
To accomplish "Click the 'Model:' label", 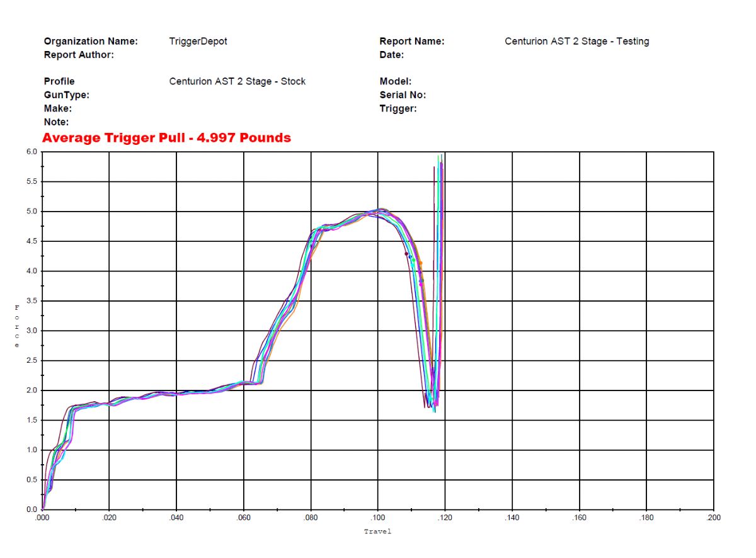I will pos(396,81).
